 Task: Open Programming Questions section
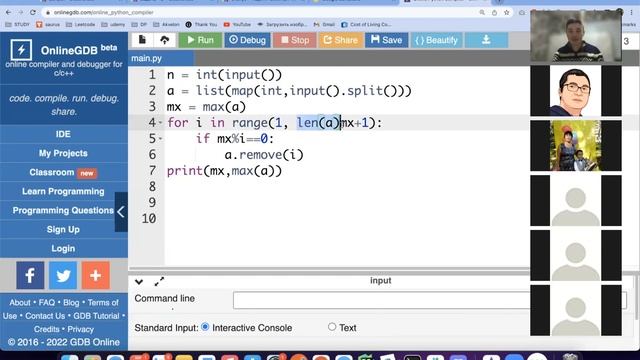tap(63, 211)
